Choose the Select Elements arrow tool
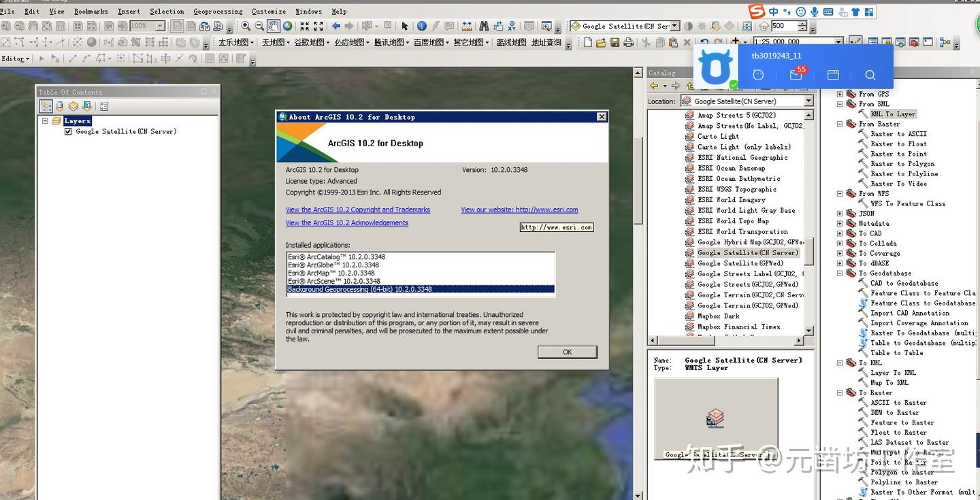Image resolution: width=980 pixels, height=500 pixels. (x=405, y=26)
